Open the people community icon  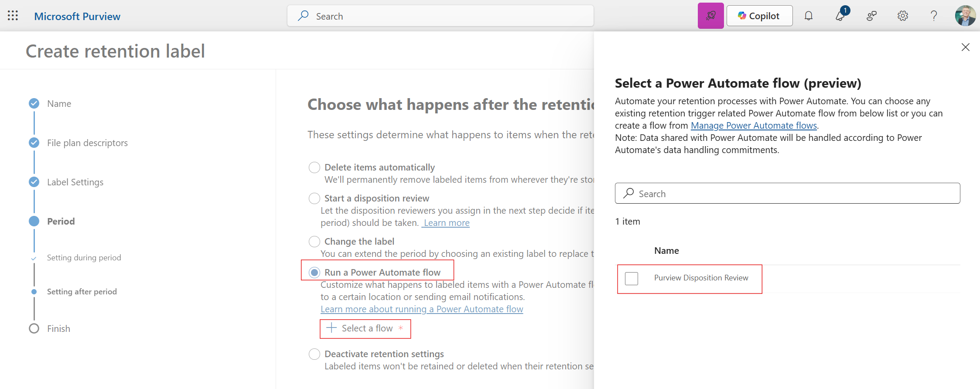coord(871,16)
